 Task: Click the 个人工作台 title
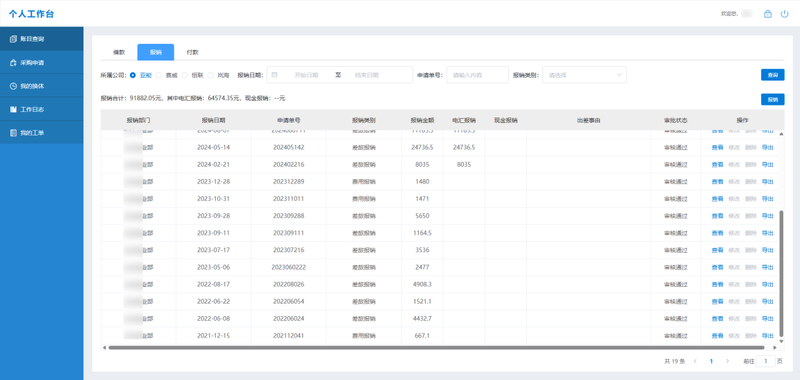(31, 14)
